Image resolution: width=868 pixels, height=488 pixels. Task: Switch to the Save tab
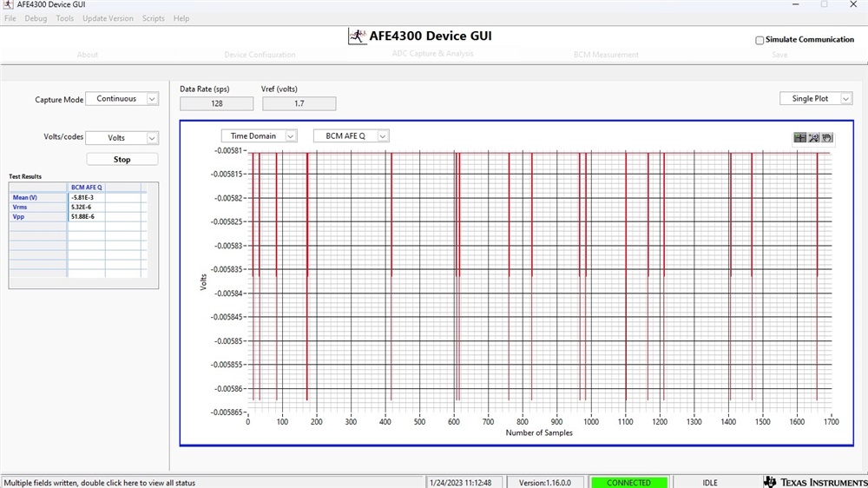779,55
